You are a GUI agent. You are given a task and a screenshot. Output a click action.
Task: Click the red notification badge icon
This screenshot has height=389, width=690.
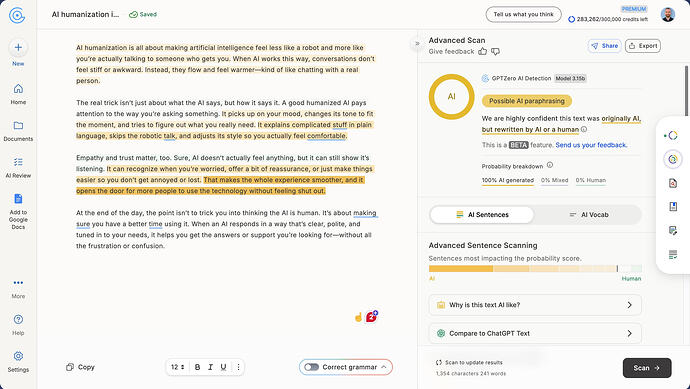pos(372,316)
